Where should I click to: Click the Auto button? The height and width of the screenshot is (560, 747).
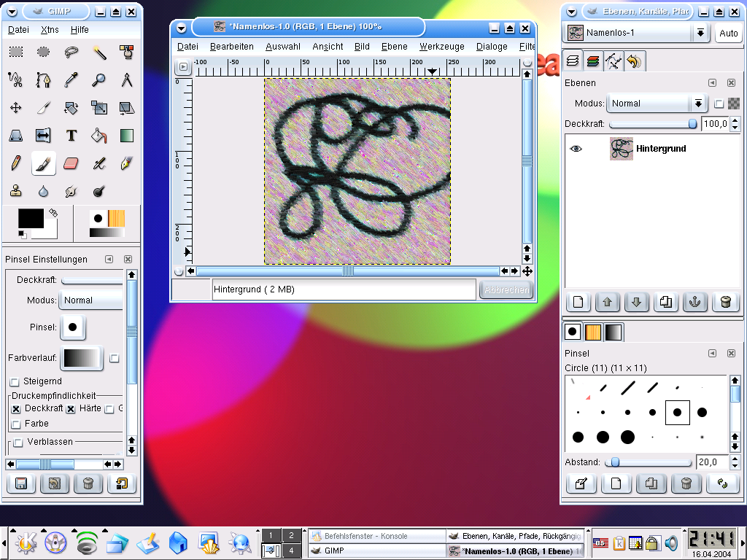pyautogui.click(x=728, y=34)
